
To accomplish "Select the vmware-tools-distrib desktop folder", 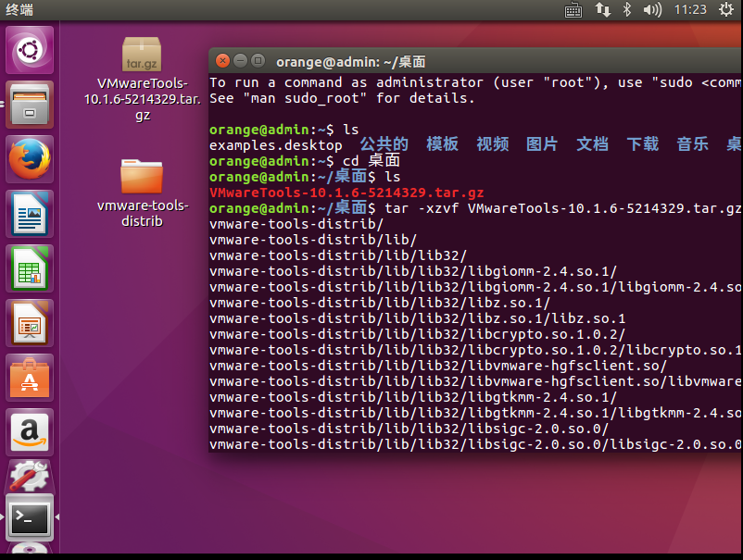I will pos(142,193).
